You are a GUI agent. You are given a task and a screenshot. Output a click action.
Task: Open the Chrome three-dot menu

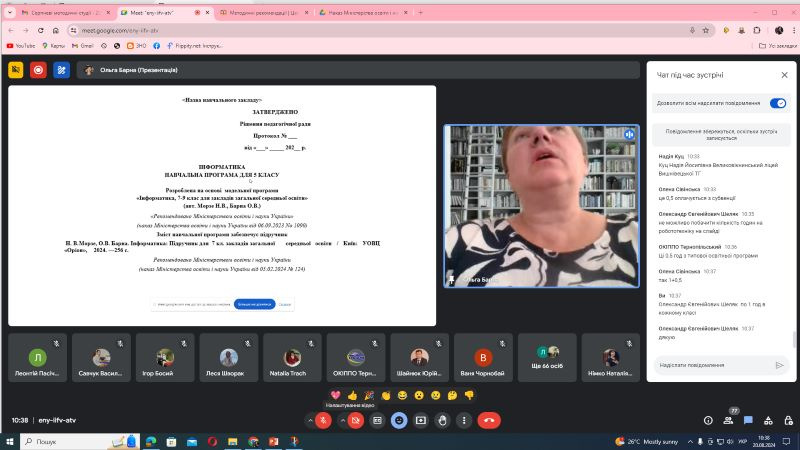pyautogui.click(x=794, y=31)
